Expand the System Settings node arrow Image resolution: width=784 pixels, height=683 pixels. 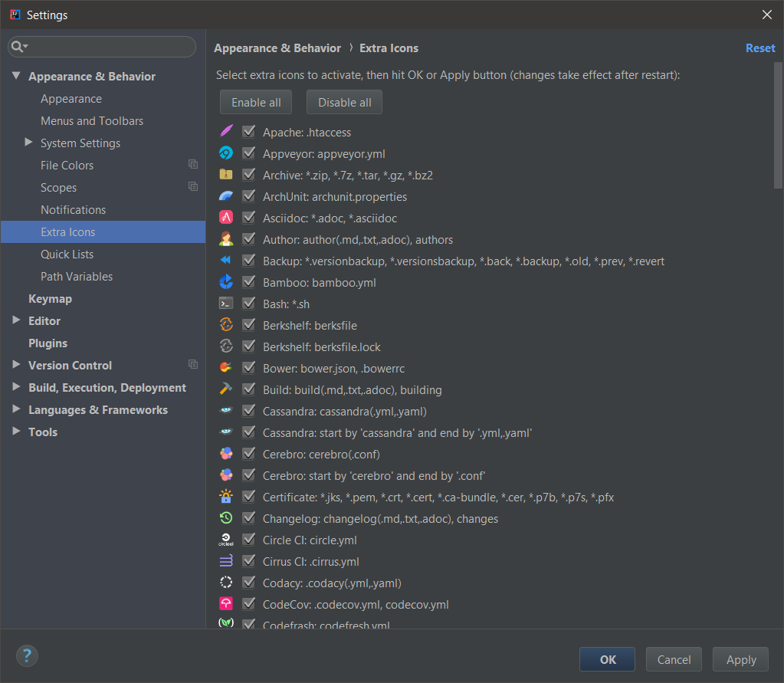[28, 143]
